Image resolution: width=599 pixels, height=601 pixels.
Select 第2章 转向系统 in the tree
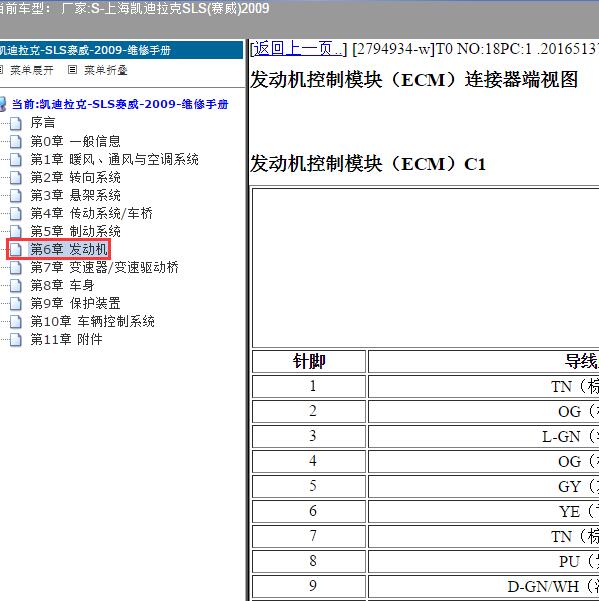click(75, 177)
